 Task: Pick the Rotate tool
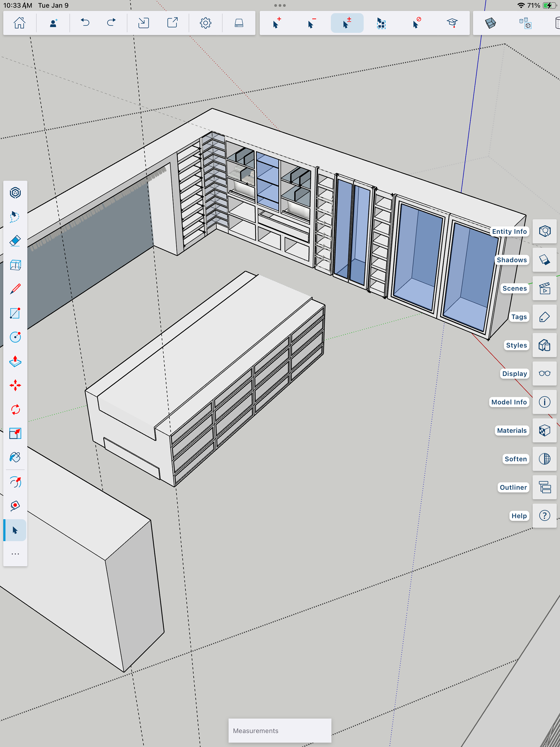point(15,410)
